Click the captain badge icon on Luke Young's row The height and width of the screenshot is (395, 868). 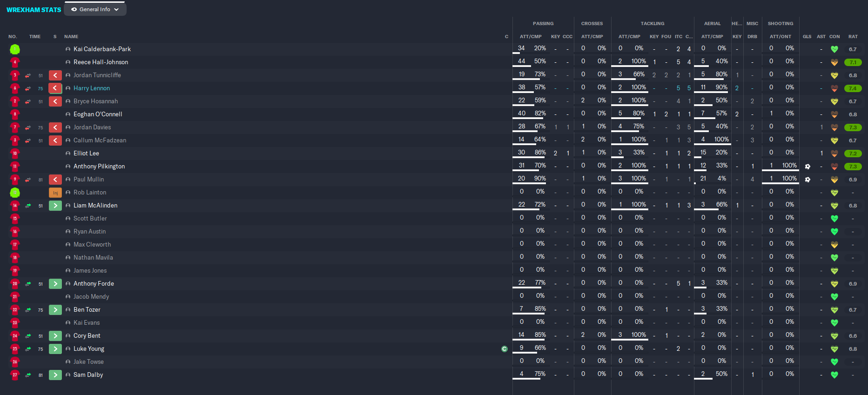504,348
